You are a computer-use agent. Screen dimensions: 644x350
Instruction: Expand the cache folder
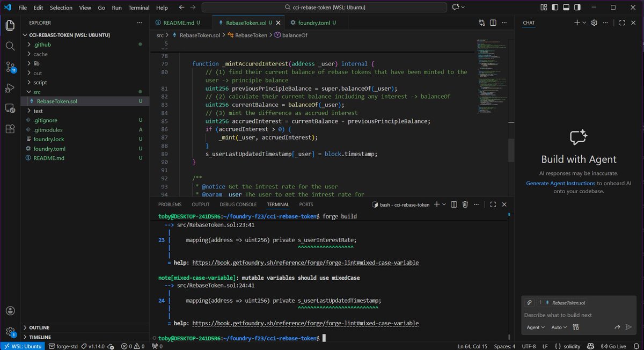(85, 54)
